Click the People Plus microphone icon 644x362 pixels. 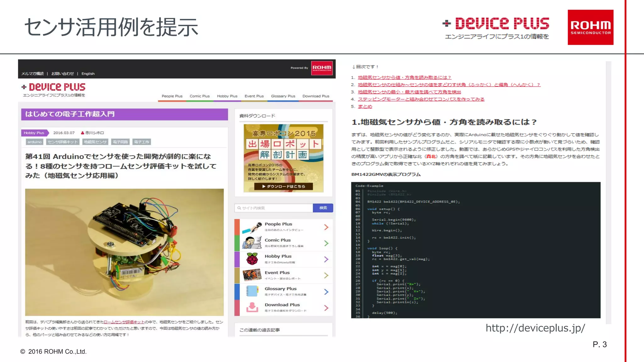pos(252,227)
